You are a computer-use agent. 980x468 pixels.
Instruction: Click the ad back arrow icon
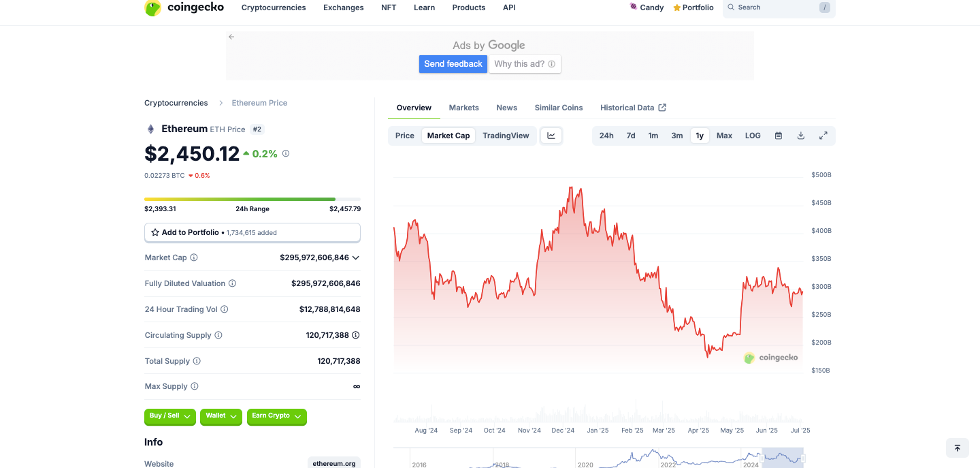pos(231,37)
